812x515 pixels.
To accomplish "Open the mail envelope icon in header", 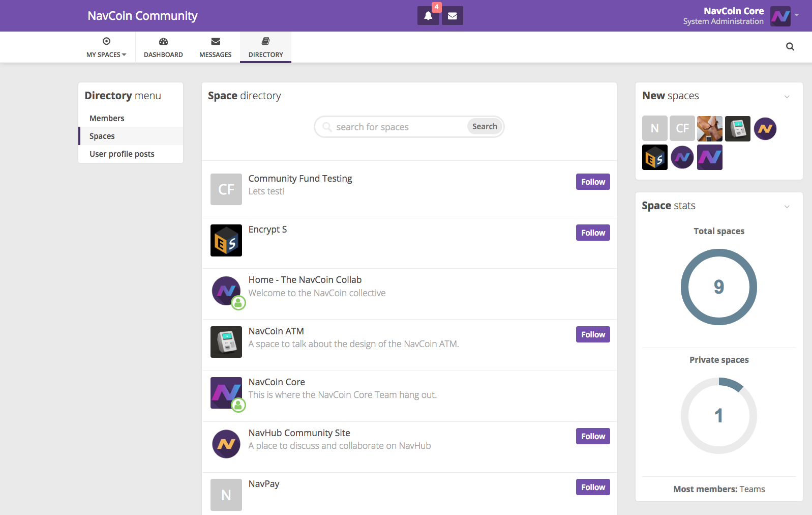I will (452, 16).
